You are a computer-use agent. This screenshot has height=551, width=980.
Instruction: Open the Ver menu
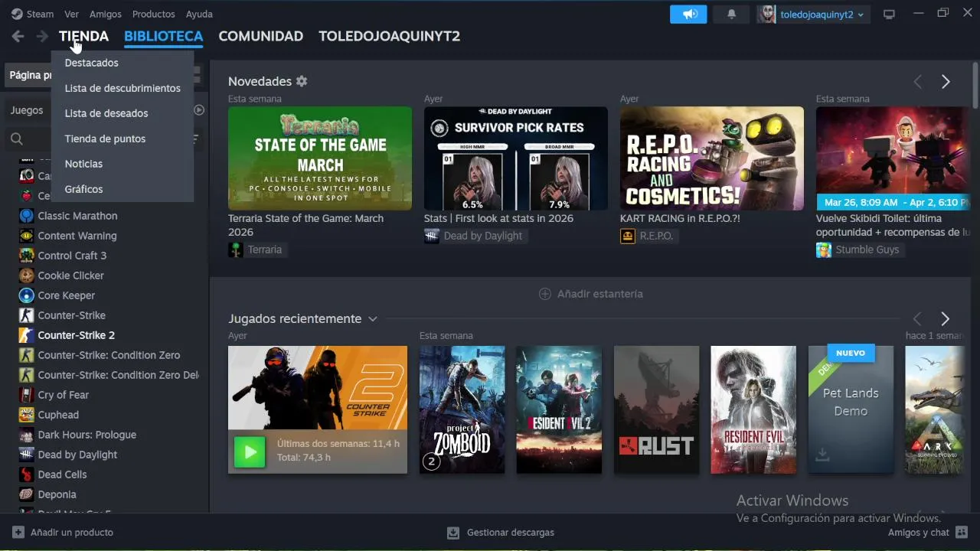point(71,14)
